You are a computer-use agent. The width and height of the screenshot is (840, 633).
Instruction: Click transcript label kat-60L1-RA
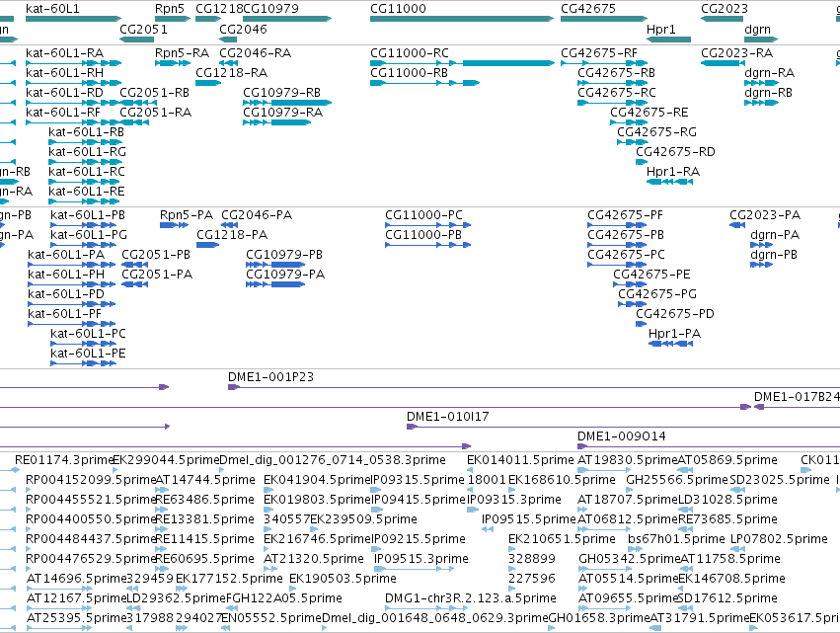click(x=65, y=53)
